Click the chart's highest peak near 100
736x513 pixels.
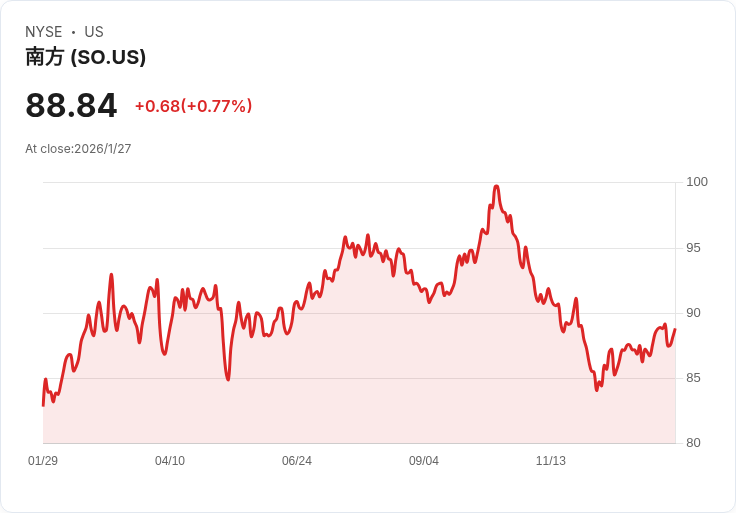click(496, 186)
